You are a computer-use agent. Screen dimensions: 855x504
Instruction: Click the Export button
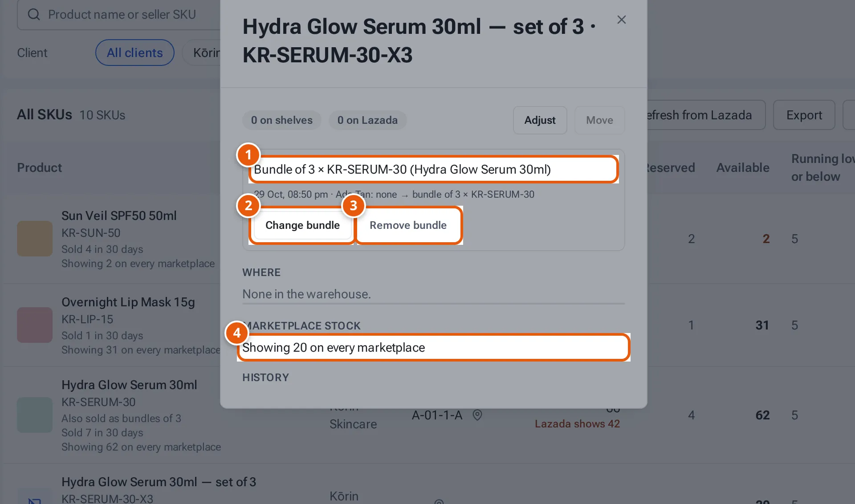point(804,115)
